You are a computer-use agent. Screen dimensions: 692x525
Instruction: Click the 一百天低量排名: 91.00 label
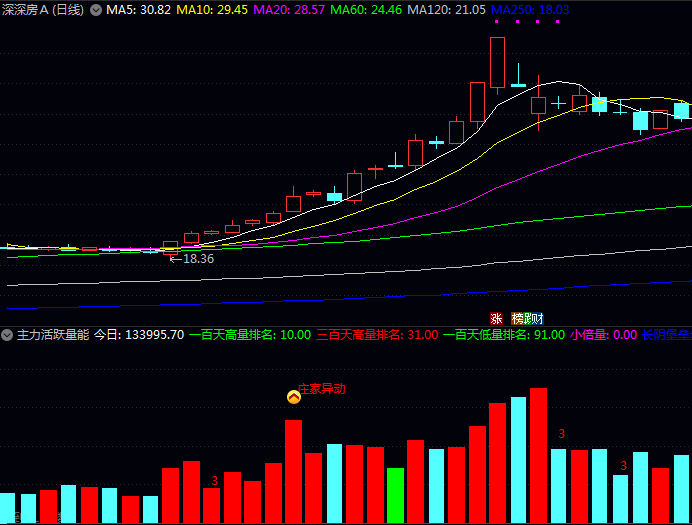[x=504, y=335]
